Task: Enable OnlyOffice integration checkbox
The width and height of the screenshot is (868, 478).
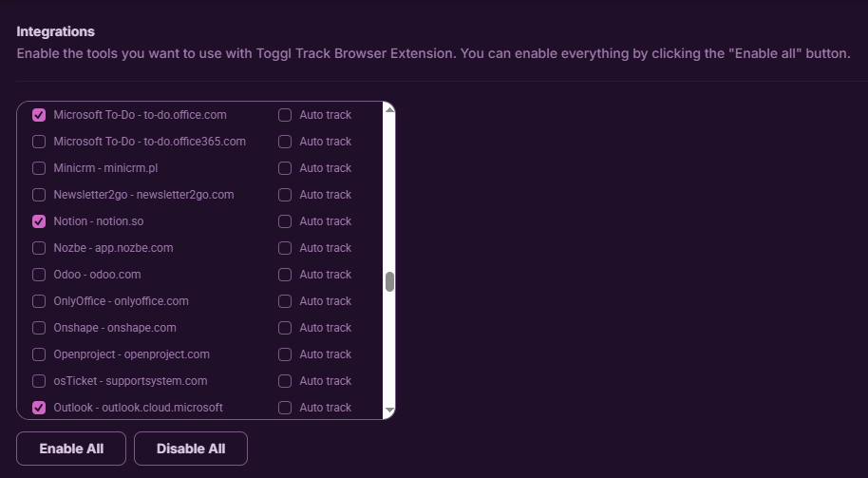Action: coord(39,301)
